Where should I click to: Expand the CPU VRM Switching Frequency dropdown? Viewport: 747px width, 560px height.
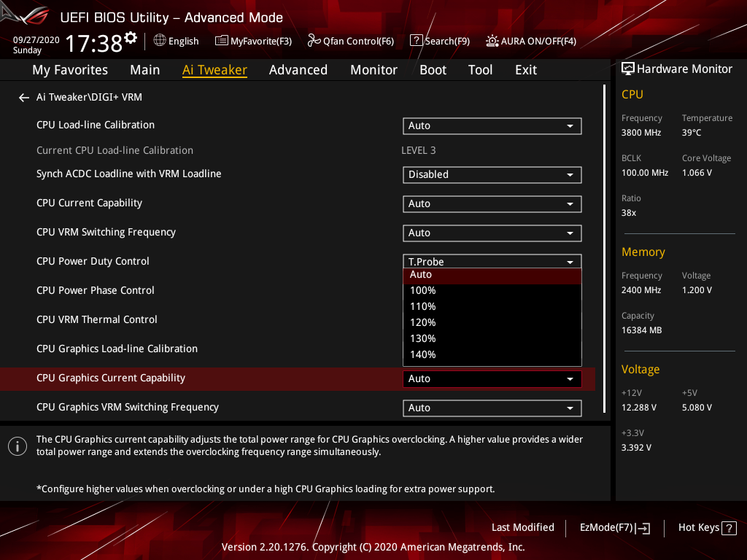[x=492, y=233]
